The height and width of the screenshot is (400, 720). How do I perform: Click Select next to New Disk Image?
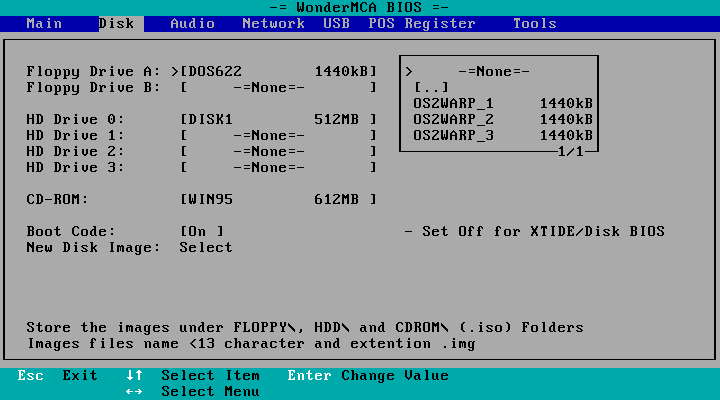pyautogui.click(x=206, y=248)
